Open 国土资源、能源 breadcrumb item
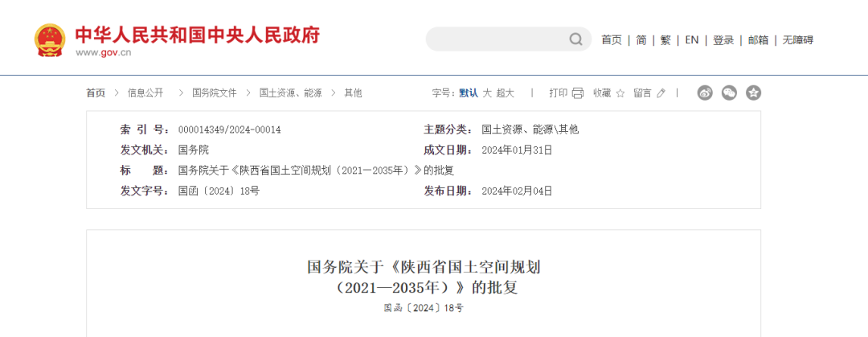868x337 pixels. (291, 93)
